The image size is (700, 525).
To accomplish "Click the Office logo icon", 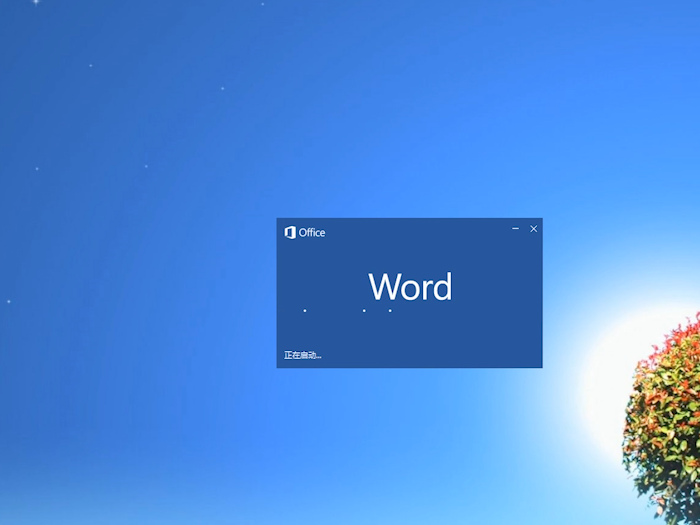I will [290, 233].
